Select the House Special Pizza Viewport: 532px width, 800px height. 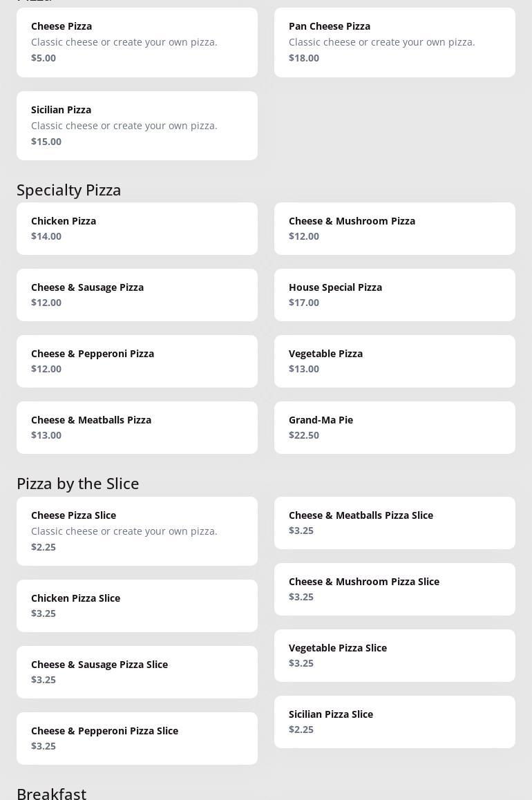(x=395, y=295)
